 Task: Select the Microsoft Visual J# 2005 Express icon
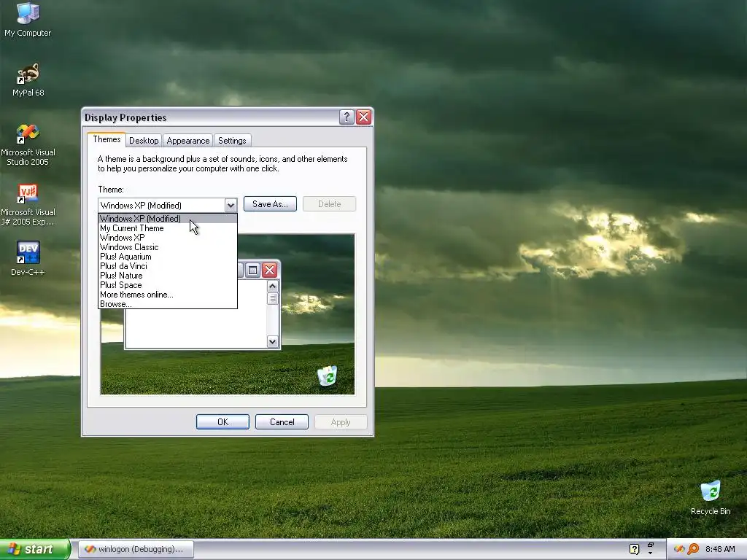(x=28, y=205)
